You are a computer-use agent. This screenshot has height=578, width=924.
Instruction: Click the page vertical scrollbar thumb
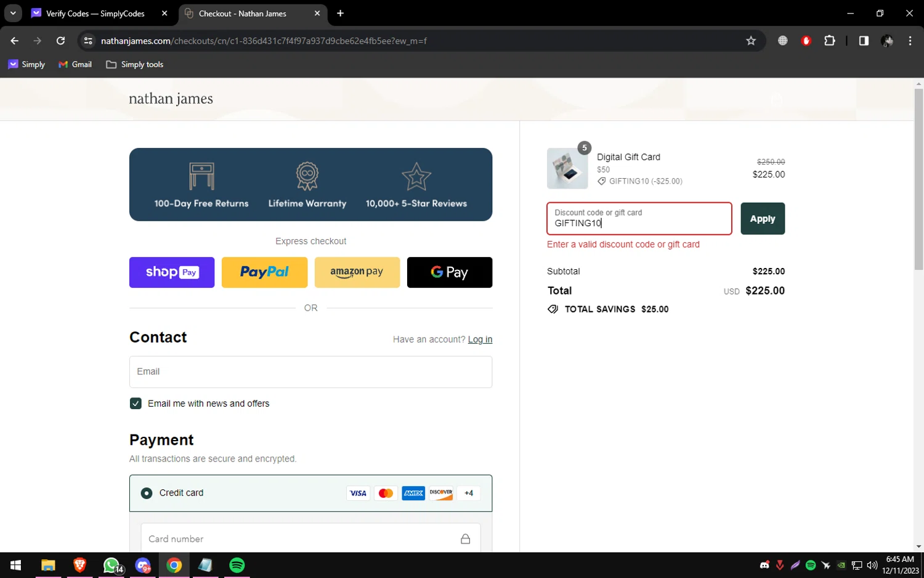pyautogui.click(x=918, y=179)
